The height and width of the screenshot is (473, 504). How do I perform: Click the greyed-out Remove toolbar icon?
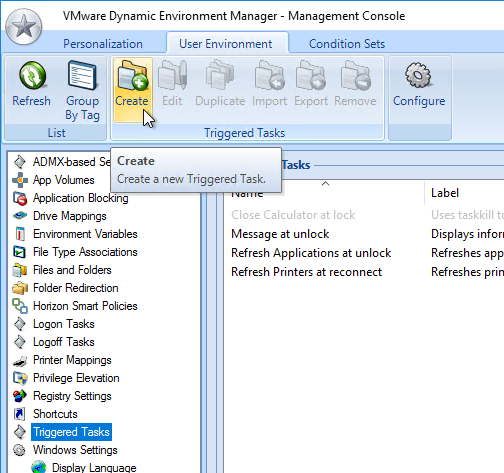355,75
